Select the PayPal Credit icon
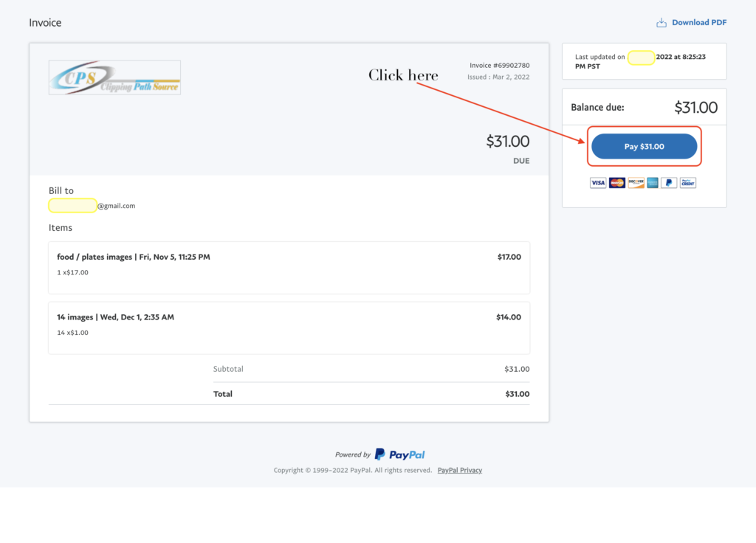 pos(688,183)
